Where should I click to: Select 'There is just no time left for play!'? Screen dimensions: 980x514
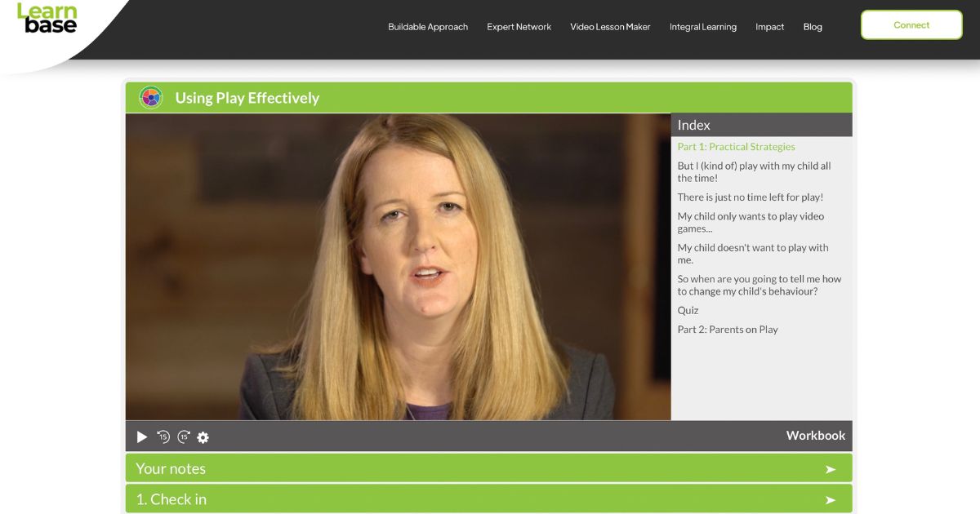tap(749, 197)
